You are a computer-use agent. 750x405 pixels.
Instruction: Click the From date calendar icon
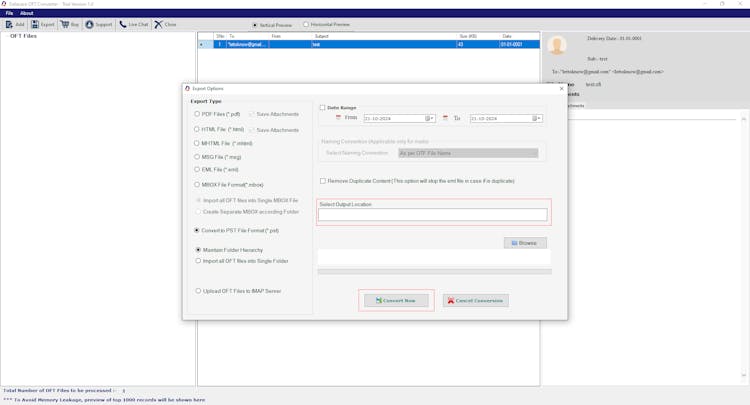coord(339,118)
